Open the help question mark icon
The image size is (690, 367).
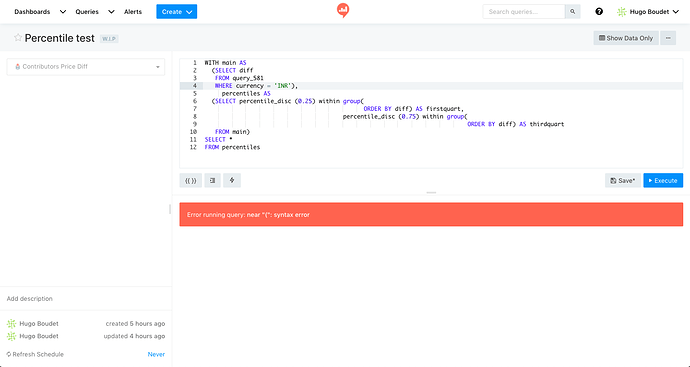(x=599, y=12)
